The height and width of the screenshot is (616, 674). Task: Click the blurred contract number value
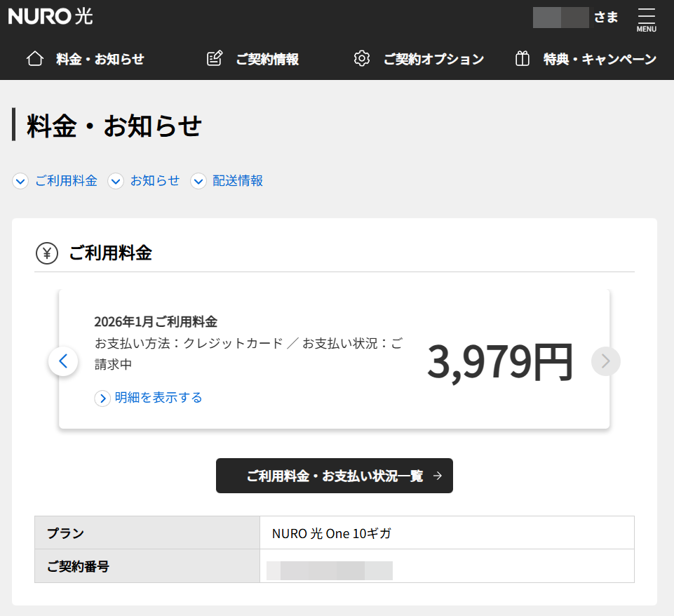pos(329,570)
